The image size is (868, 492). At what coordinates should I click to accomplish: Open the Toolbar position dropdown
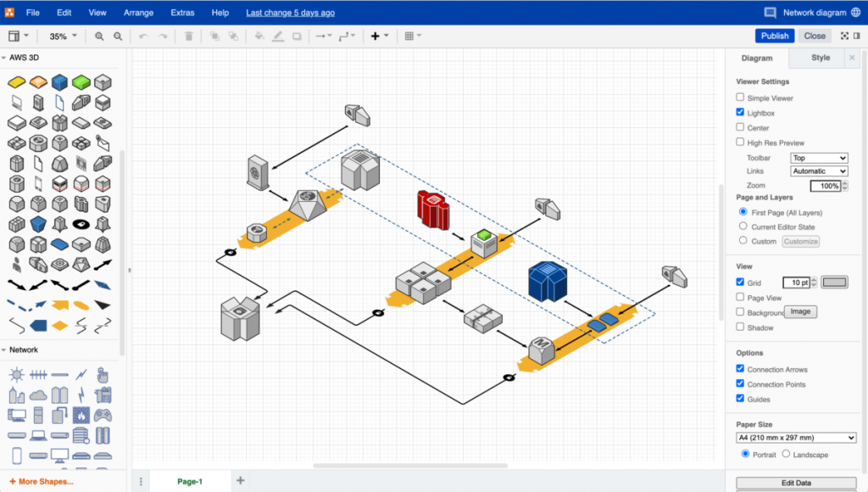pos(818,158)
